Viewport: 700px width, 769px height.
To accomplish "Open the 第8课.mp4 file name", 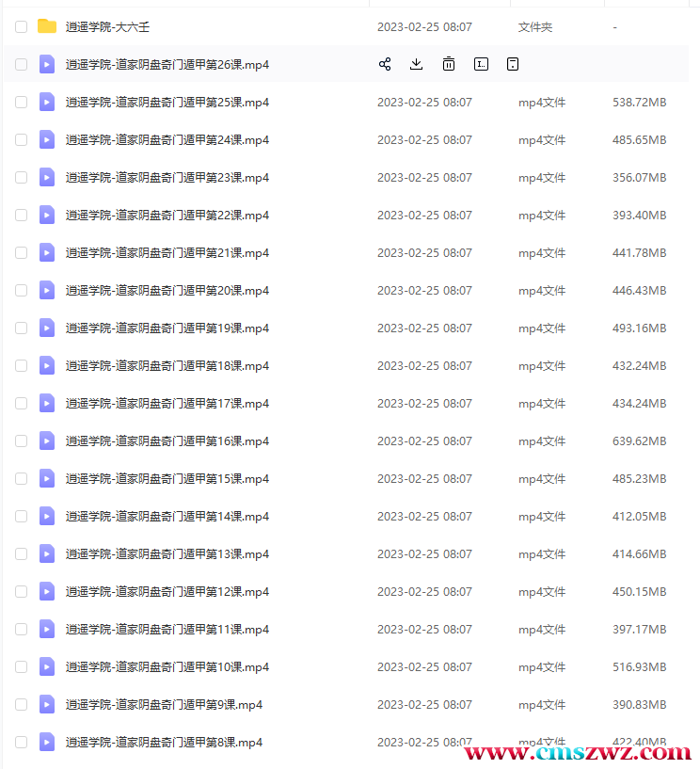I will (164, 743).
